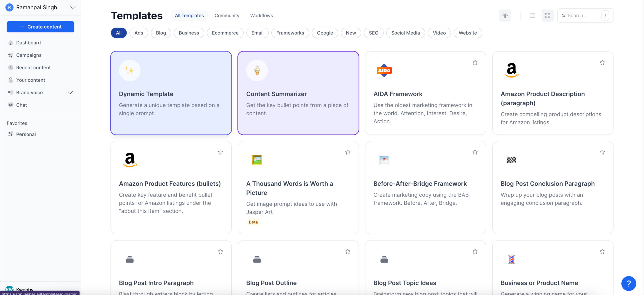Star the Blog Post Conclusion Paragraph template
644x295 pixels.
click(x=602, y=152)
